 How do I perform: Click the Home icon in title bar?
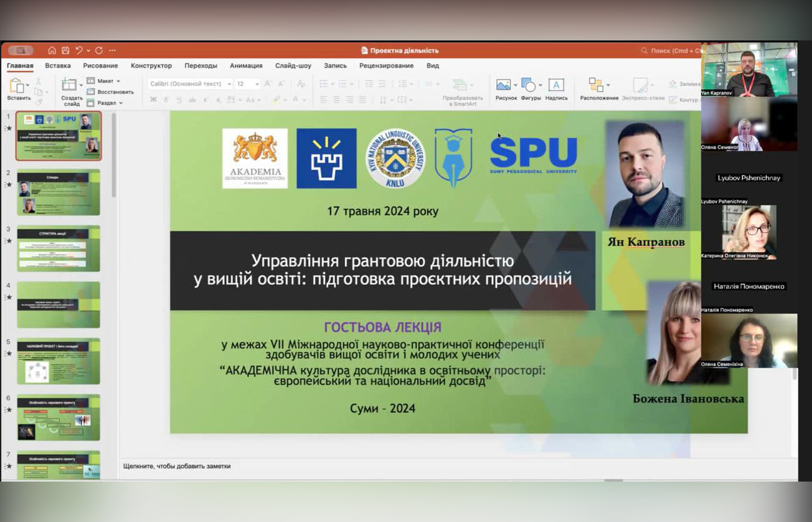pyautogui.click(x=52, y=50)
